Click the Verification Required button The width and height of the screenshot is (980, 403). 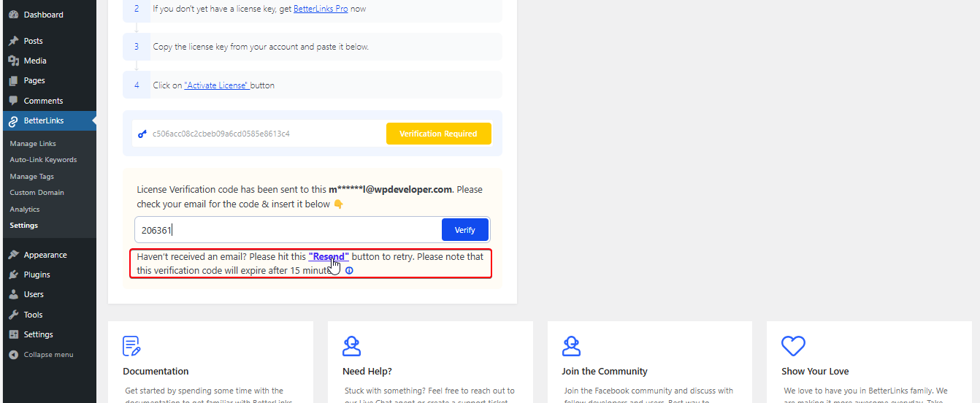click(438, 134)
